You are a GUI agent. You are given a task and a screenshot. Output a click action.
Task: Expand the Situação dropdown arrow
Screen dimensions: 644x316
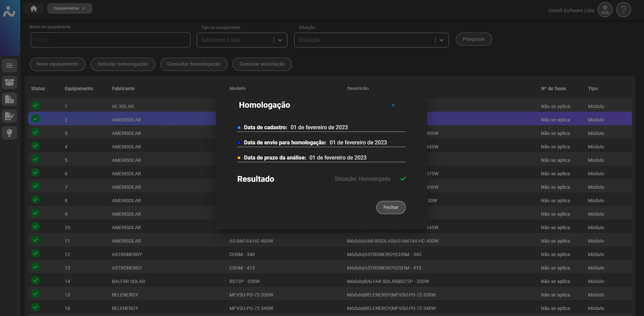click(x=442, y=40)
